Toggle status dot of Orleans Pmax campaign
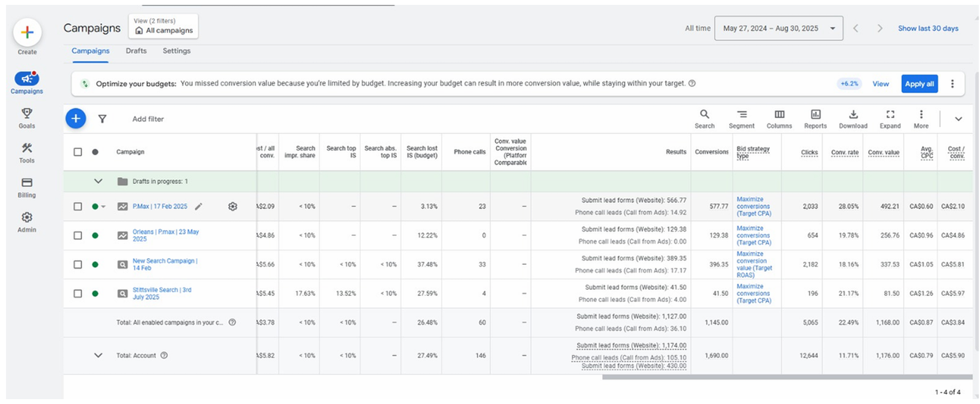980x404 pixels. pyautogui.click(x=95, y=235)
